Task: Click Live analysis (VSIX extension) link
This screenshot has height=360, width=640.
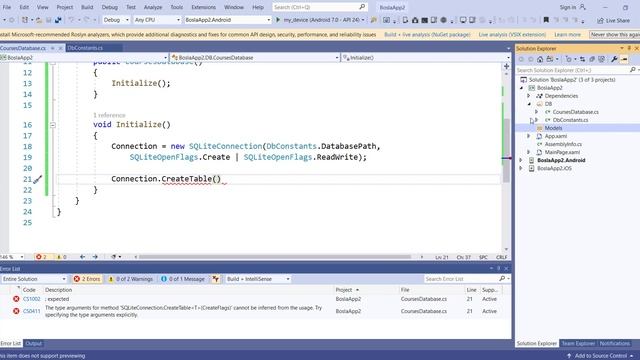Action: 512,35
